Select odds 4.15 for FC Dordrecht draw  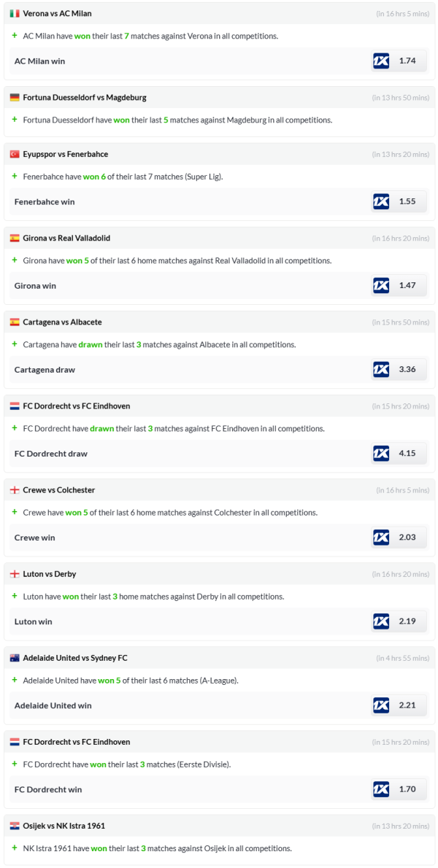[x=407, y=453]
